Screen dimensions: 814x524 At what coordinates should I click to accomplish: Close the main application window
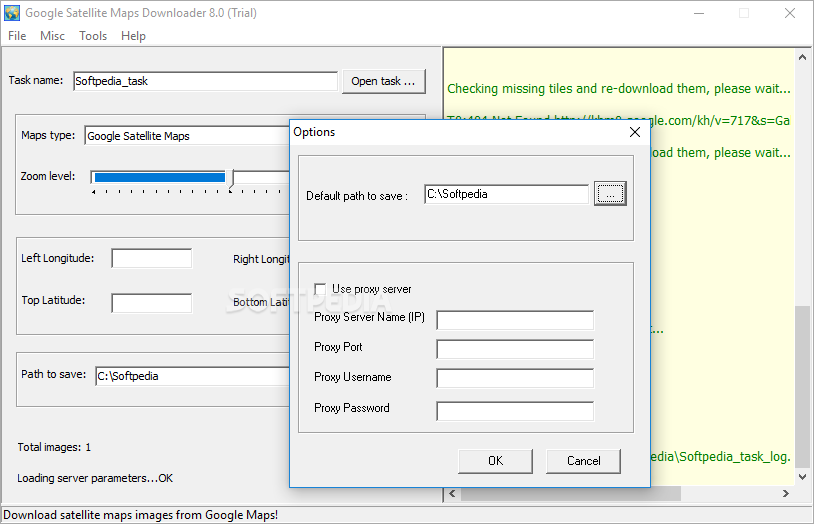[x=790, y=13]
